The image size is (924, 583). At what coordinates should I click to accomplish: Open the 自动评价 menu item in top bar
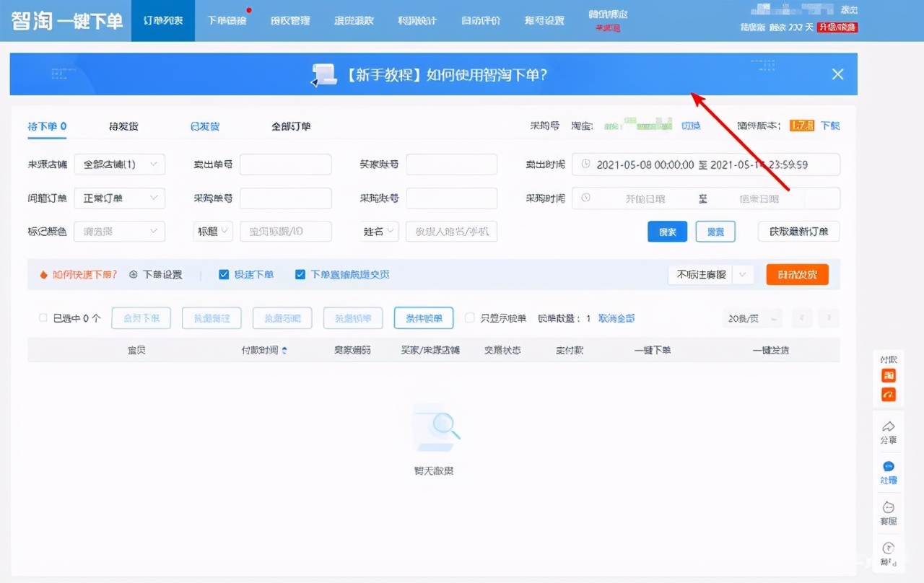480,21
